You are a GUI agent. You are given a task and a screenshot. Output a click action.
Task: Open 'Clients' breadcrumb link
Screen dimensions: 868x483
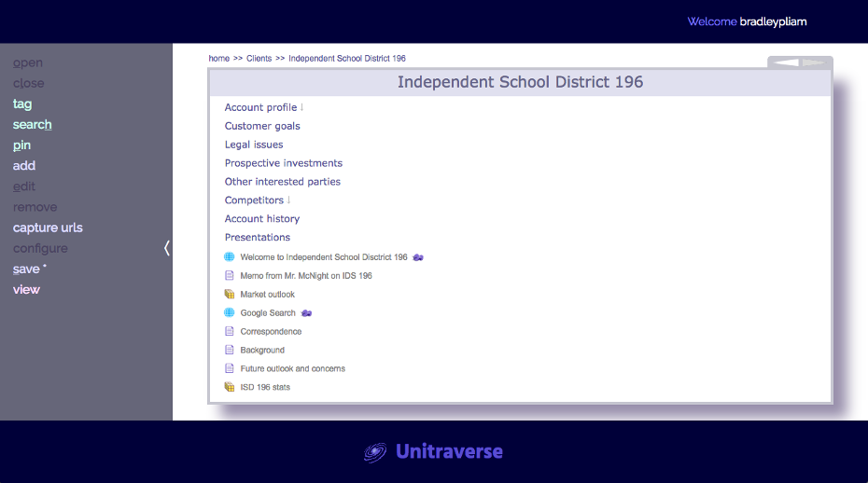[259, 59]
